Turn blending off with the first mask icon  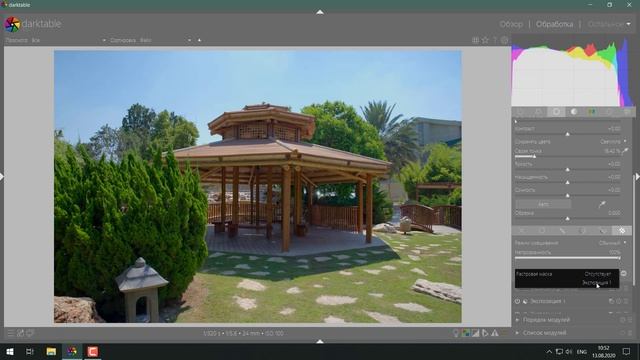(522, 231)
